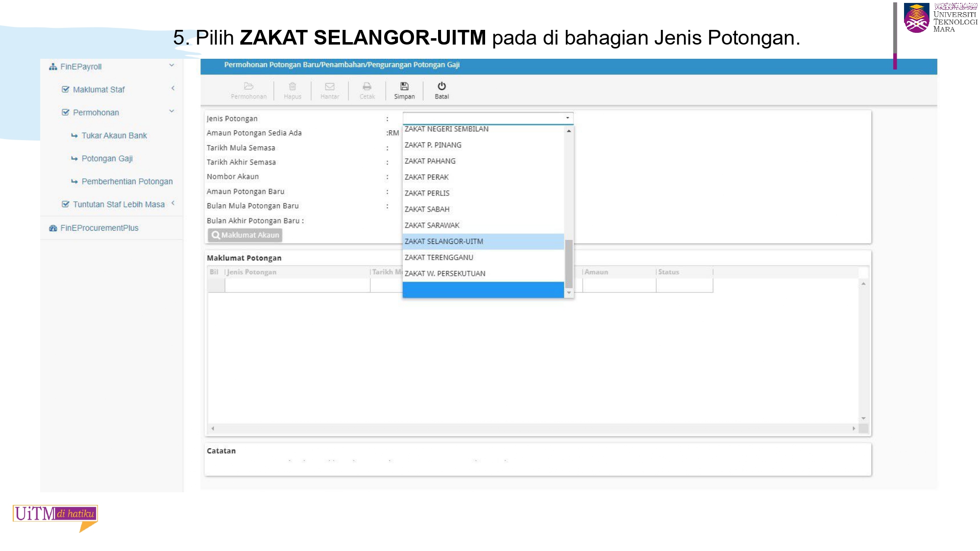The height and width of the screenshot is (551, 980).
Task: Click the Bil column header
Action: 216,272
